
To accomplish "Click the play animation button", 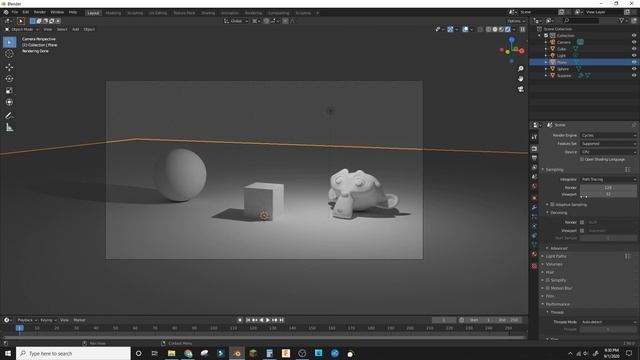I will (268, 320).
